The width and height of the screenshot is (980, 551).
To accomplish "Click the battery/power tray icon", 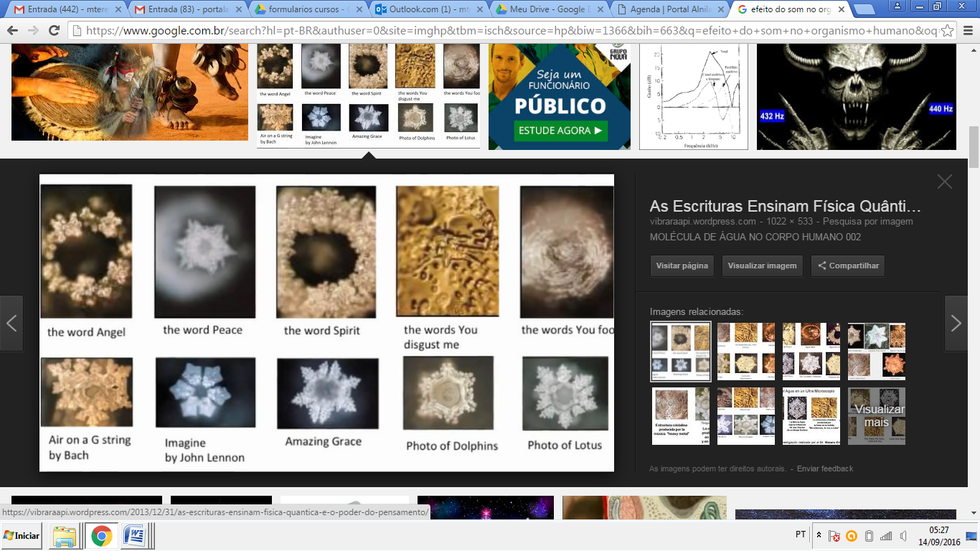I will (869, 536).
